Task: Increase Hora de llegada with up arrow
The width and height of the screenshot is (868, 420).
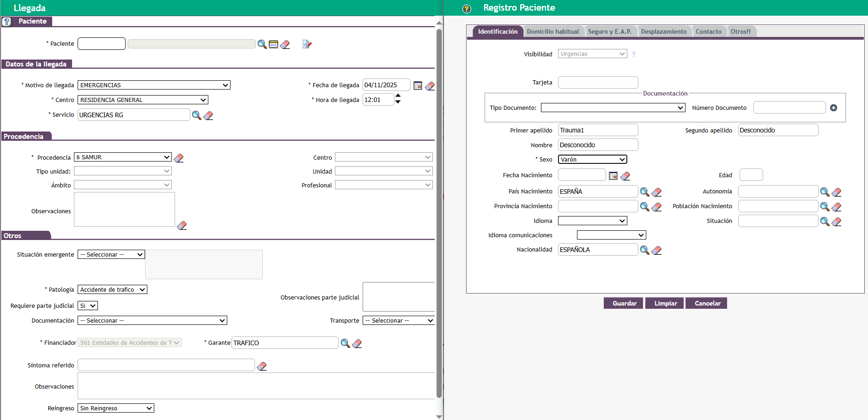Action: tap(398, 96)
